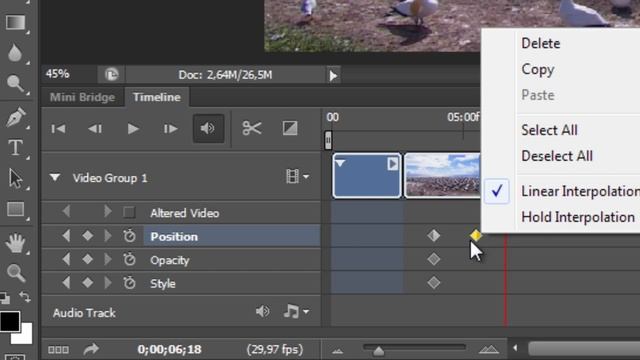The height and width of the screenshot is (360, 640).
Task: Step back to previous frame
Action: coord(95,129)
